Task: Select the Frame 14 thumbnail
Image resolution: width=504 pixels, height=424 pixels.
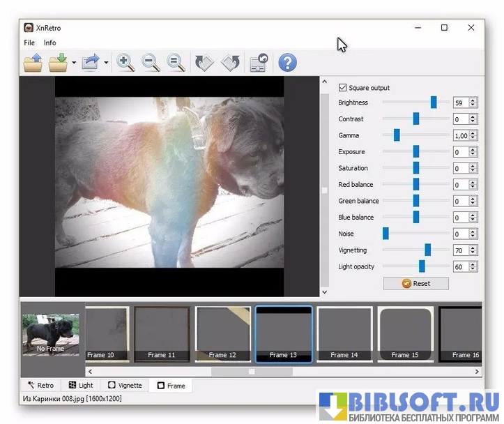Action: (344, 333)
